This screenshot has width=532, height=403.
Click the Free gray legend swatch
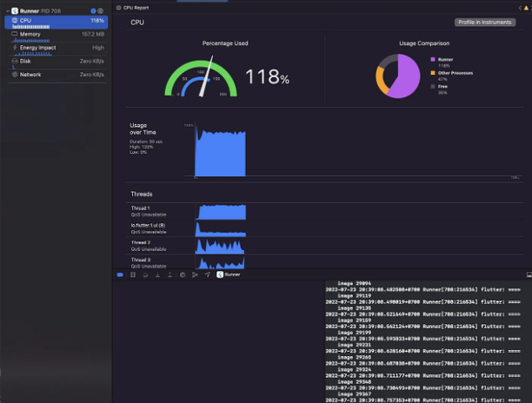coord(433,87)
